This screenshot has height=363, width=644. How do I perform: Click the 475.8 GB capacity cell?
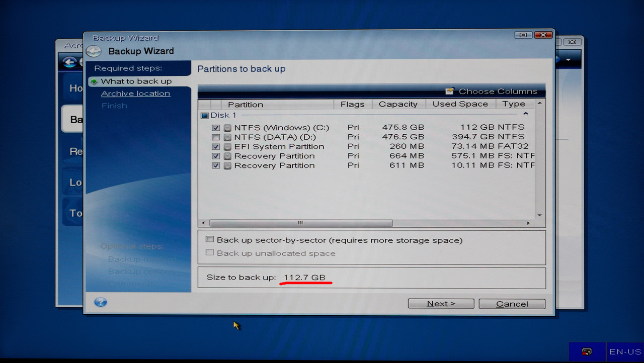click(x=403, y=128)
